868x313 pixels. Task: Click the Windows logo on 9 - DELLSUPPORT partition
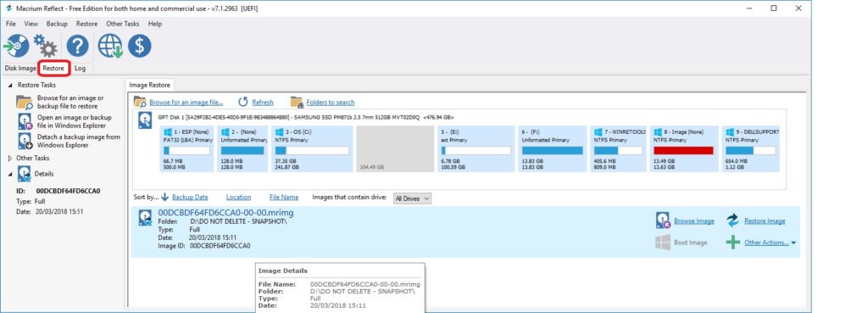pyautogui.click(x=730, y=132)
